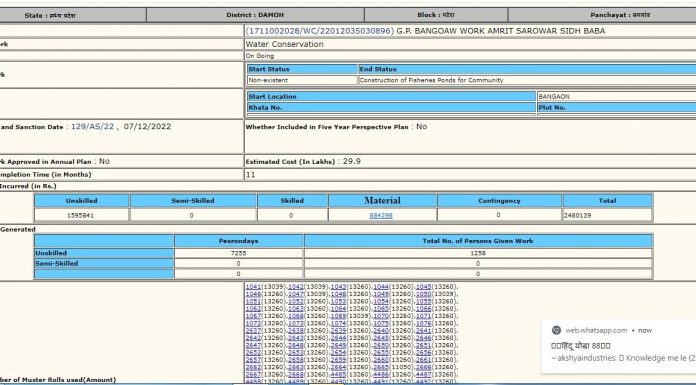Click the sanction date 07/12/2022
The width and height of the screenshot is (696, 385).
147,127
